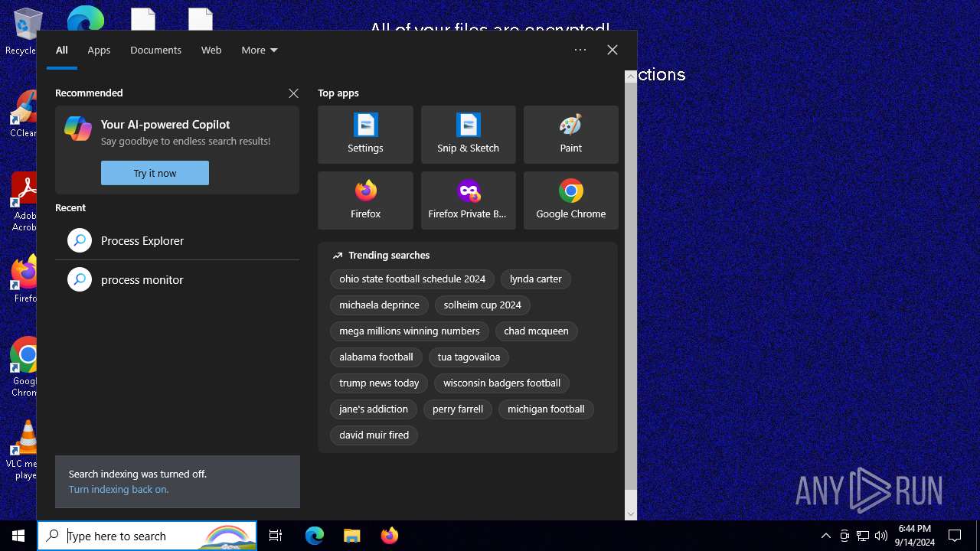Open the network status tray icon
Viewport: 980px width, 551px height.
pos(863,536)
